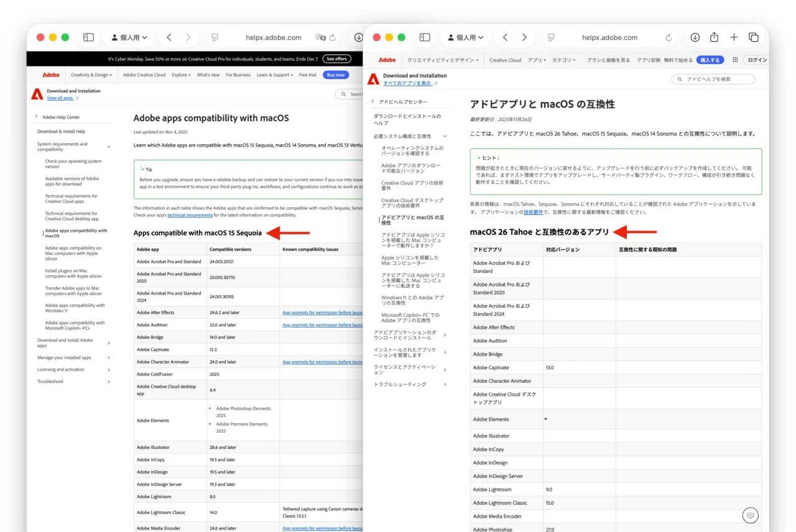Viewport: 796px width, 532px height.
Task: Open the Downloads popover in the left window
Action: [x=359, y=37]
